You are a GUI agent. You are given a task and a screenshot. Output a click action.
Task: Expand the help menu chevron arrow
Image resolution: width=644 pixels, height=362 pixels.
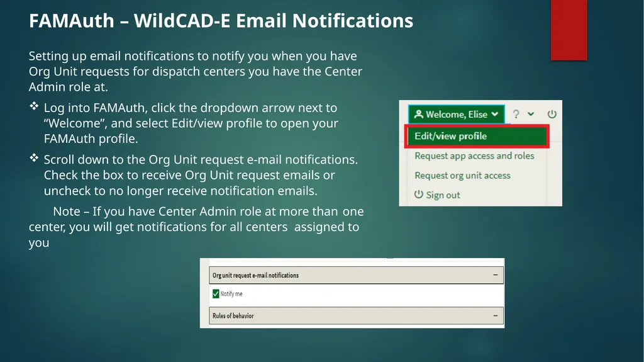click(531, 114)
